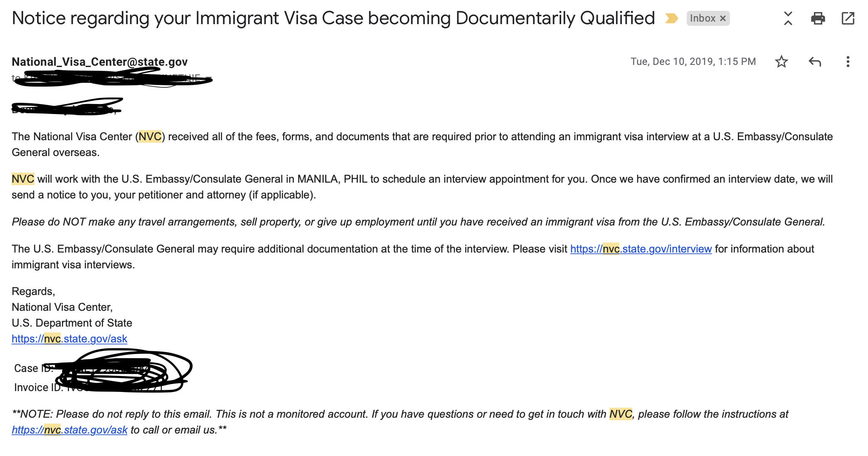Remove the Inbox label with the x
Viewport: 868px width, 456px height.
pyautogui.click(x=723, y=18)
